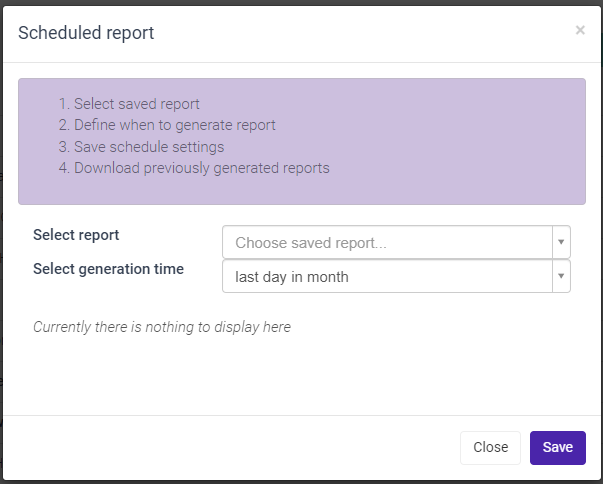Screen dimensions: 603x484
Task: Click the 'Select report' label
Action: [76, 235]
